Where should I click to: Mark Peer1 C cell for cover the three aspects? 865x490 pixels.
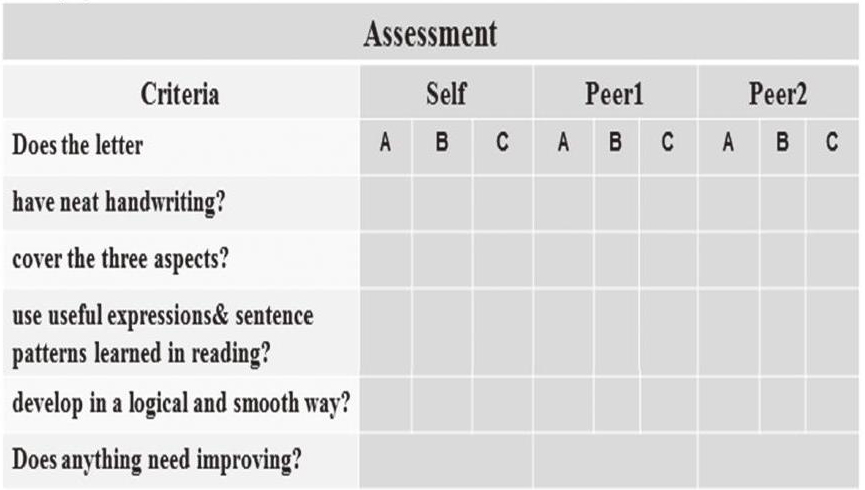(669, 259)
